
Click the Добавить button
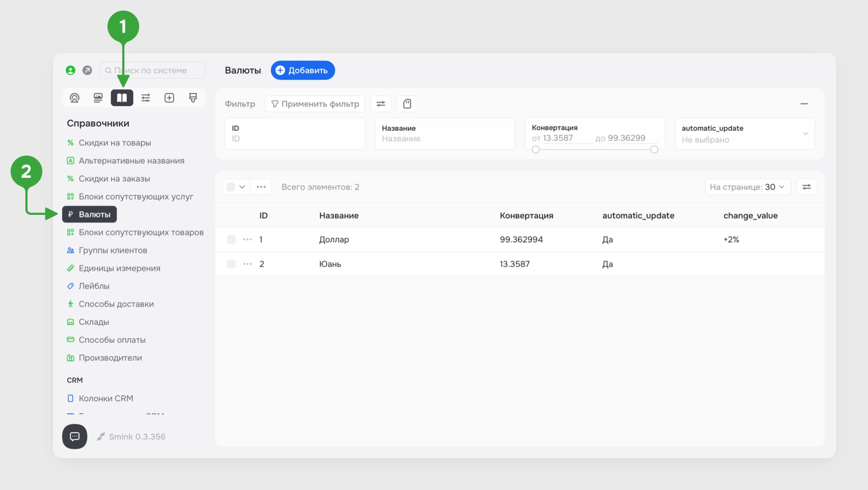(x=303, y=70)
